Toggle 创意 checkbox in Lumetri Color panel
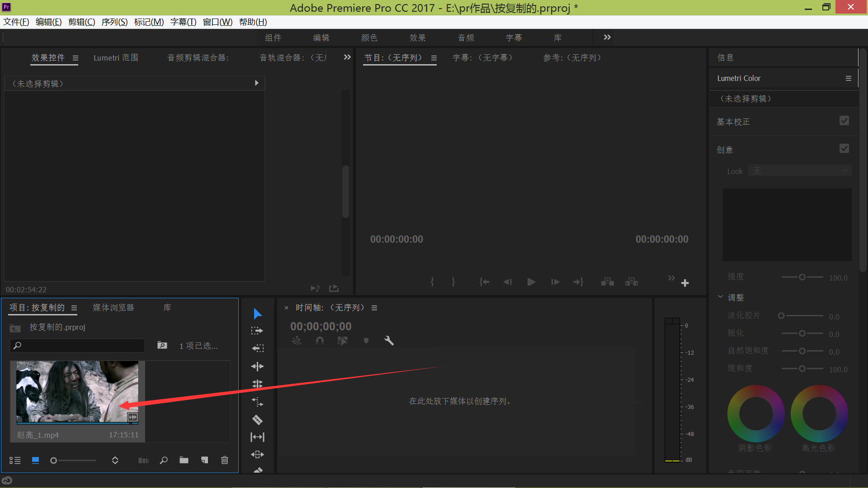Viewport: 868px width, 488px height. point(846,149)
